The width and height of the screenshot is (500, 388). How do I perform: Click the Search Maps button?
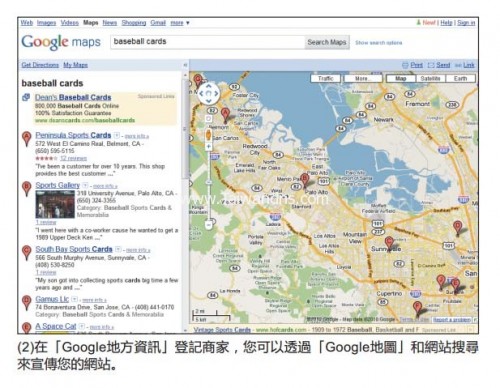[x=327, y=42]
